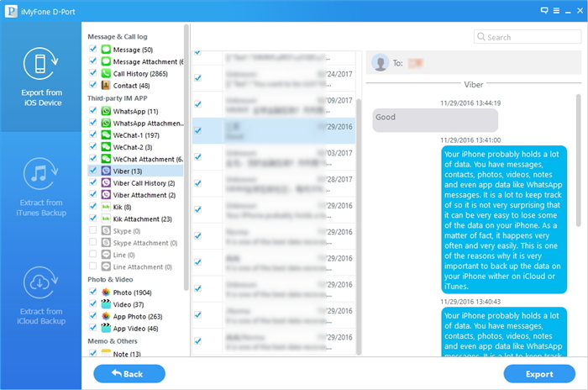Click the Kik (8) icon

(x=106, y=208)
